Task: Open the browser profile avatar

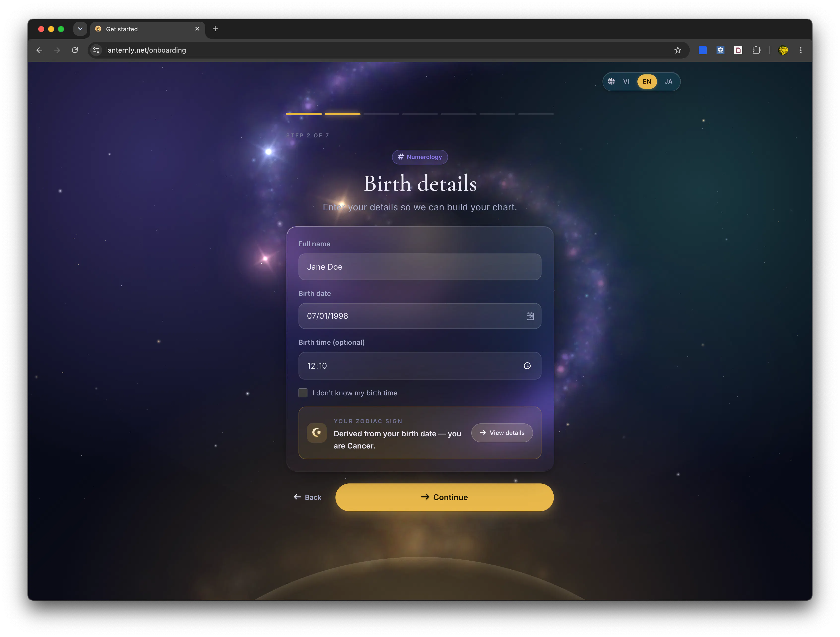Action: coord(783,50)
